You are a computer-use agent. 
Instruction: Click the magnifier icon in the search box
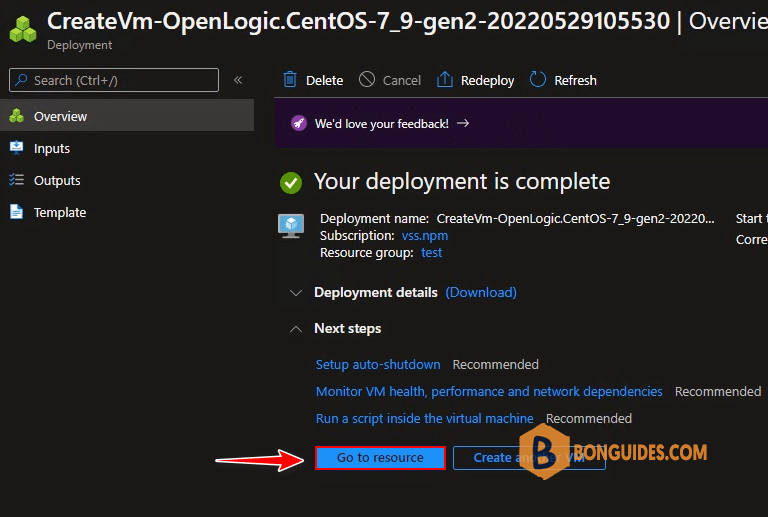pyautogui.click(x=21, y=80)
